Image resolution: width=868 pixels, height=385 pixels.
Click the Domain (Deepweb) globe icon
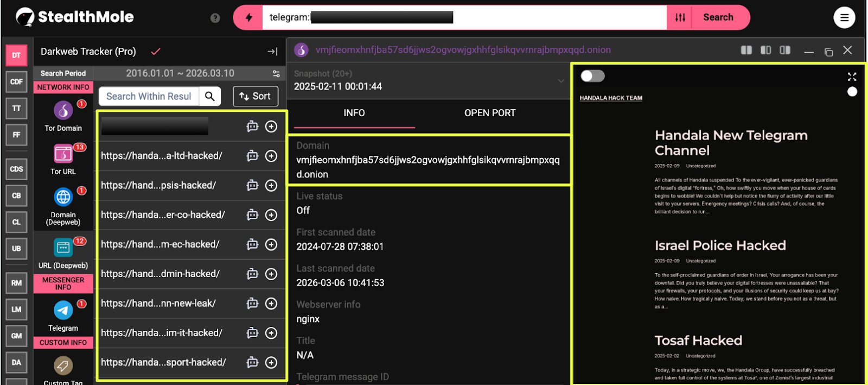(x=63, y=197)
